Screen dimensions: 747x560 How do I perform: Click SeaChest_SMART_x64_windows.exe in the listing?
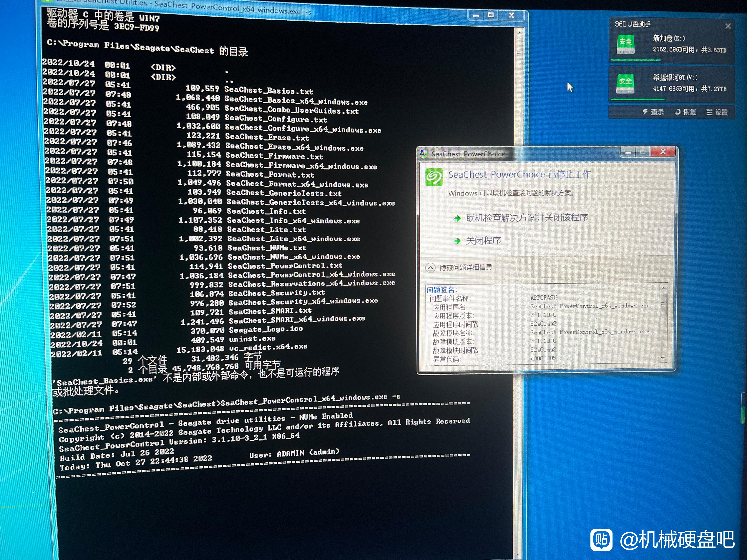297,319
